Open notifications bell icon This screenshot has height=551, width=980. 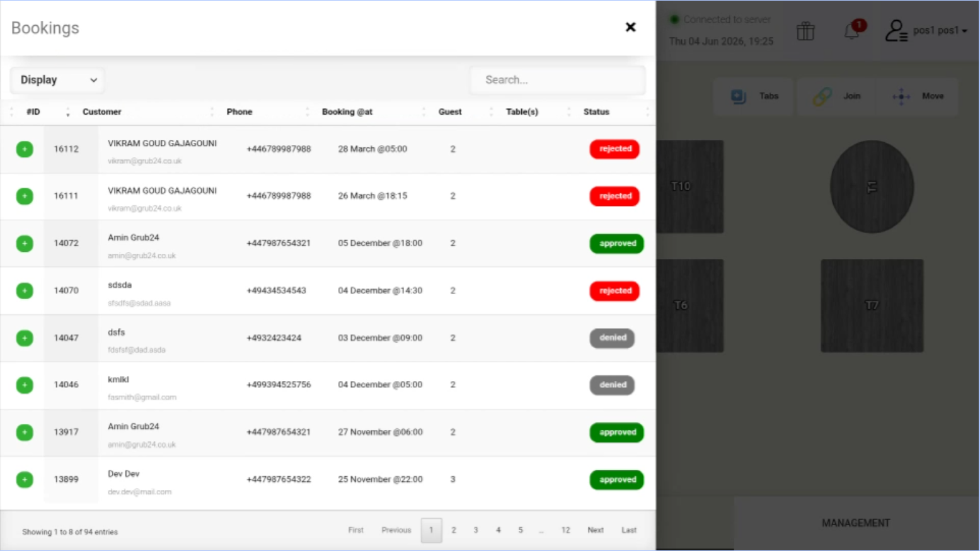click(852, 30)
